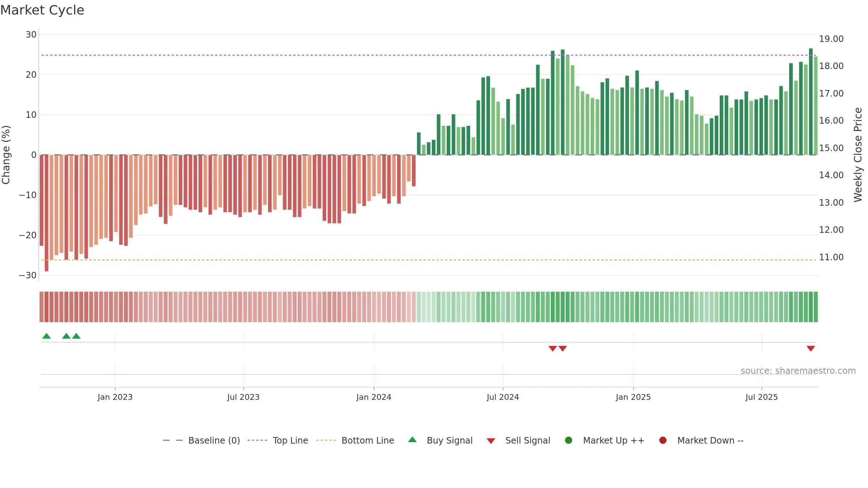
Task: Toggle the Bottom Line legend entry
Action: [x=355, y=440]
